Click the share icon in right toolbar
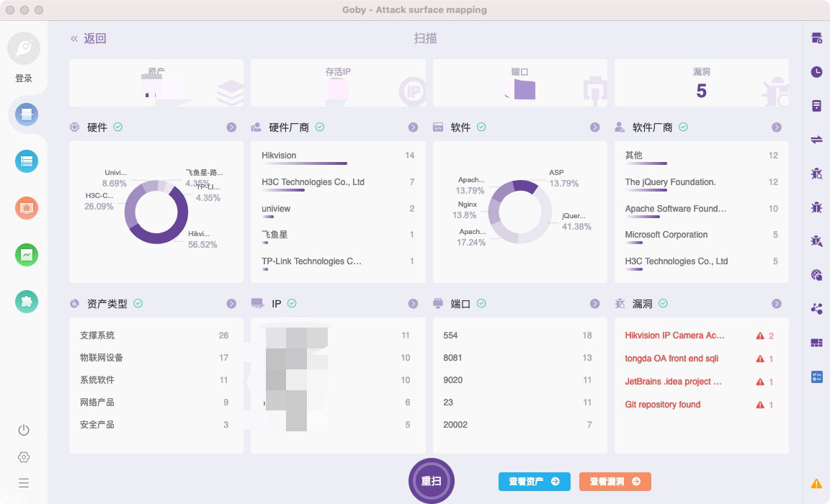This screenshot has height=504, width=830. (816, 308)
